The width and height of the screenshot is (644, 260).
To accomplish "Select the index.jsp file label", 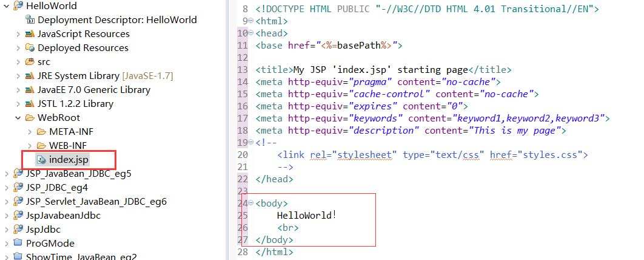I will point(69,160).
